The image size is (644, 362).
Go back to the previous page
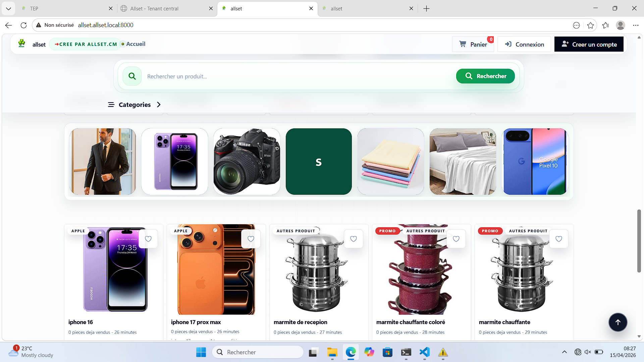(9, 25)
